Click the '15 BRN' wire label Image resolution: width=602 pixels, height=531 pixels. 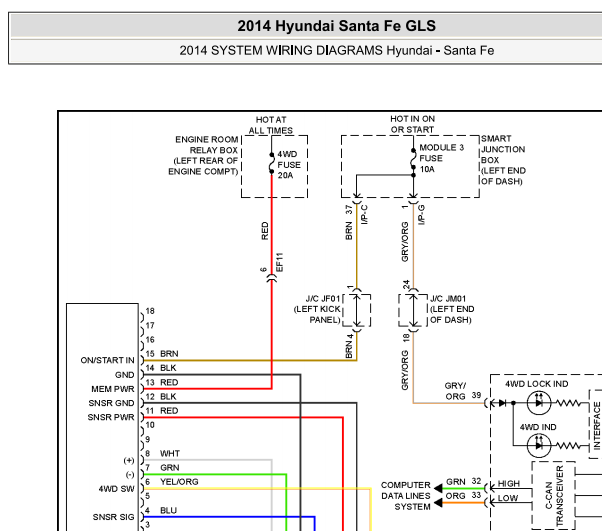[x=162, y=354]
